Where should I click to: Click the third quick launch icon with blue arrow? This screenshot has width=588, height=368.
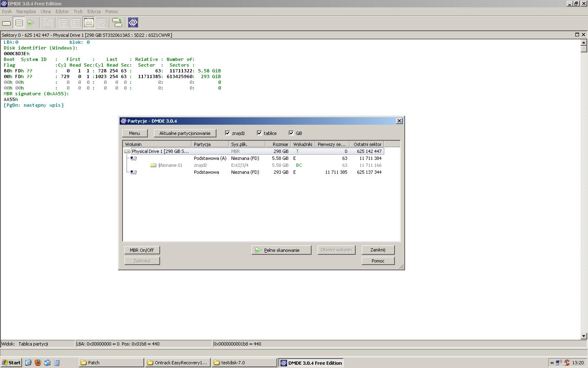click(47, 363)
